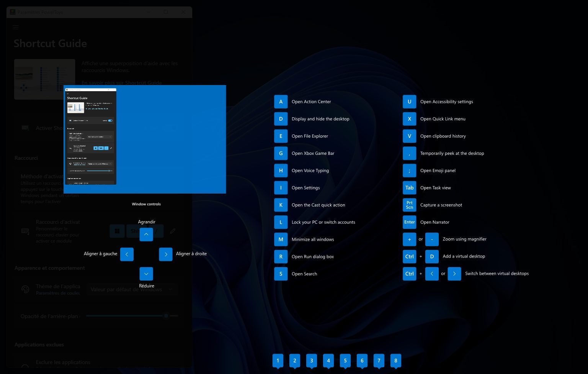Click the plus key tile for magnifier zoom

(409, 239)
